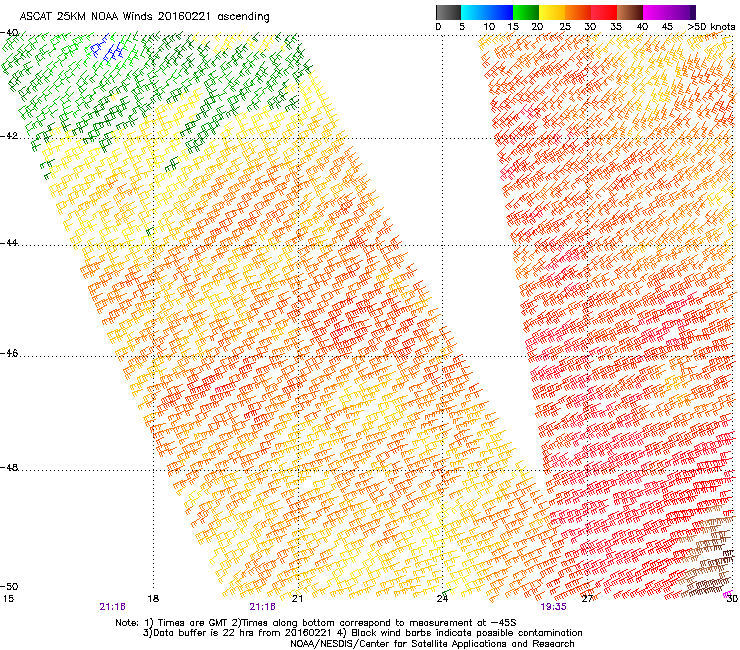Click the note line starting "3)Data buffer is 22 hrs"
Image resolution: width=740 pixels, height=650 pixels.
click(362, 633)
